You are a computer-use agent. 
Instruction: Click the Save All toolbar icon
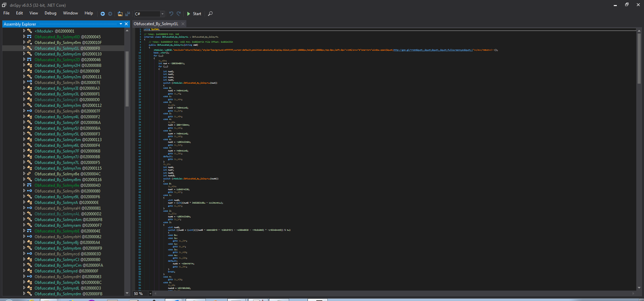pyautogui.click(x=128, y=14)
